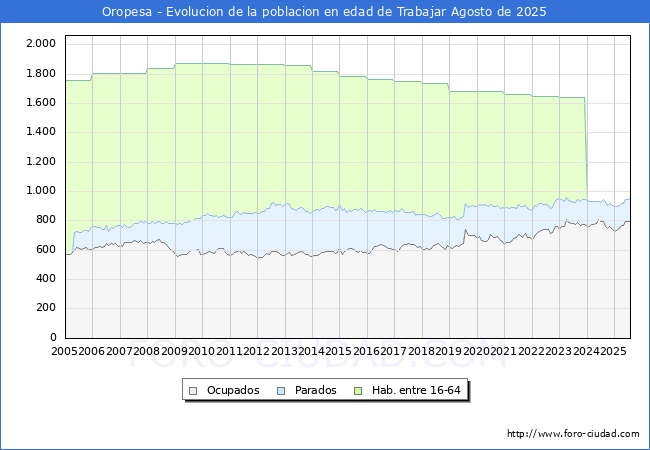
Task: Click the 1.400 y-axis value
Action: click(x=40, y=132)
